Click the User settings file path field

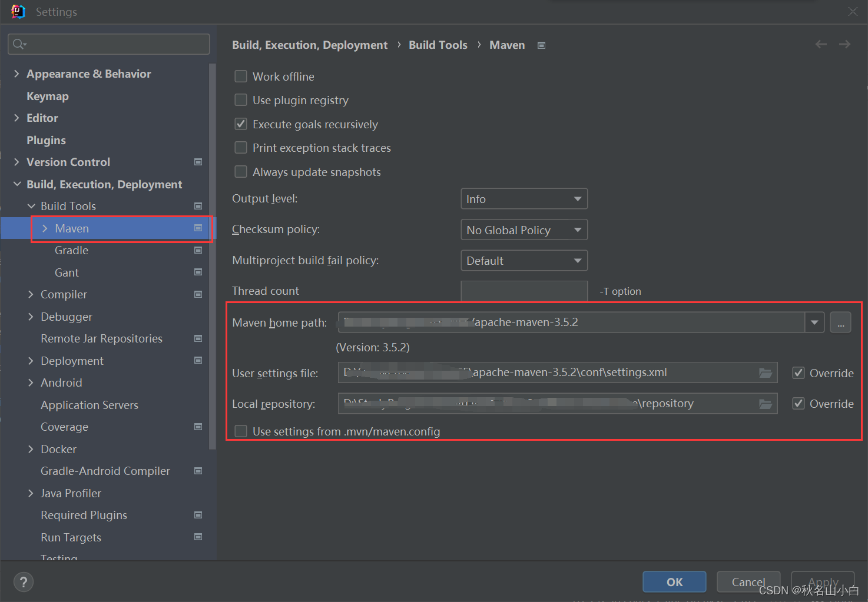[558, 372]
